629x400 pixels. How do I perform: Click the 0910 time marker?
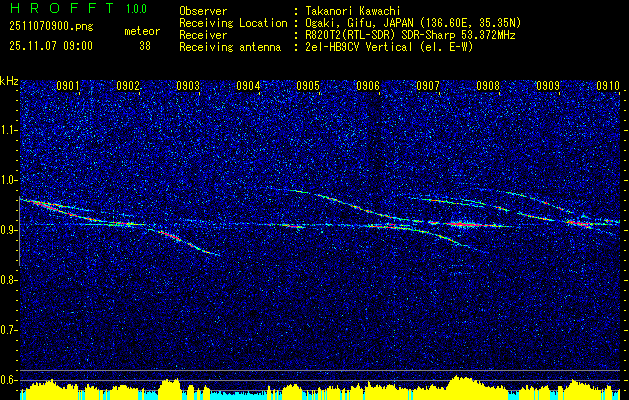(608, 86)
